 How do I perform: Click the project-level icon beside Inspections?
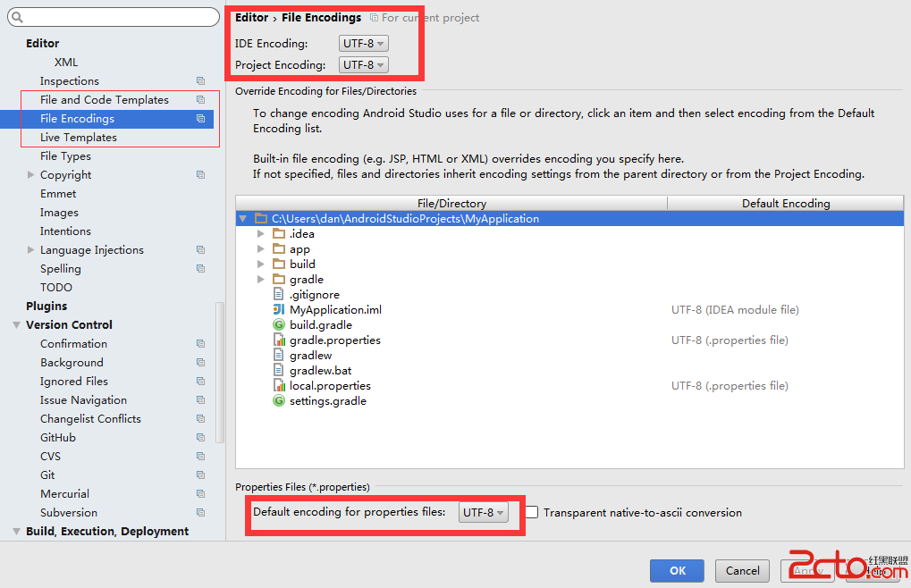[200, 80]
